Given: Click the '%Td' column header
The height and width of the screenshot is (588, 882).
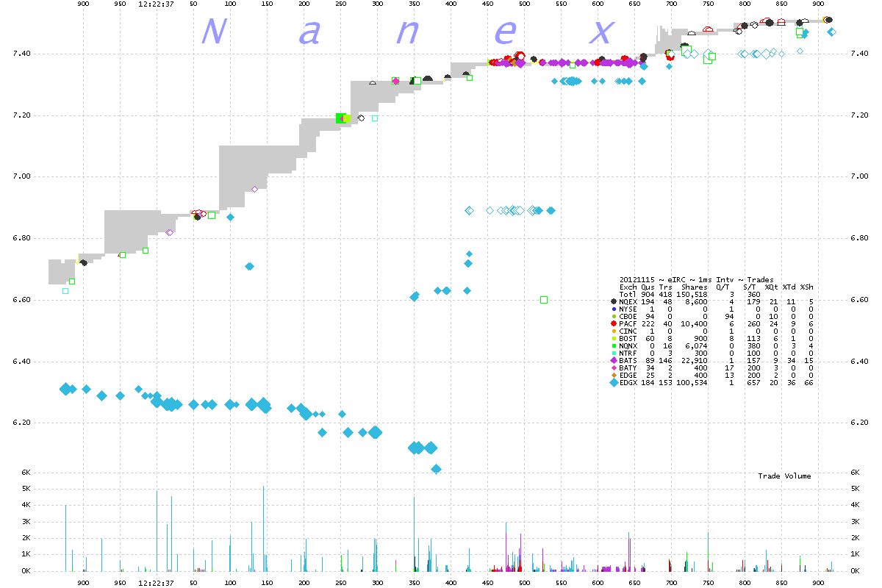Looking at the screenshot, I should click(789, 287).
